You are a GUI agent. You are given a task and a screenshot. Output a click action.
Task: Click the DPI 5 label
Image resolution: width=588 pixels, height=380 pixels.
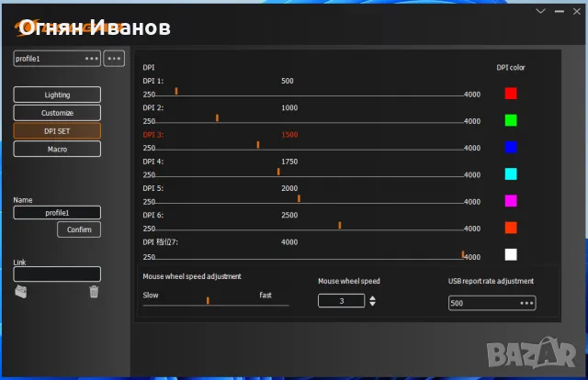(x=153, y=188)
